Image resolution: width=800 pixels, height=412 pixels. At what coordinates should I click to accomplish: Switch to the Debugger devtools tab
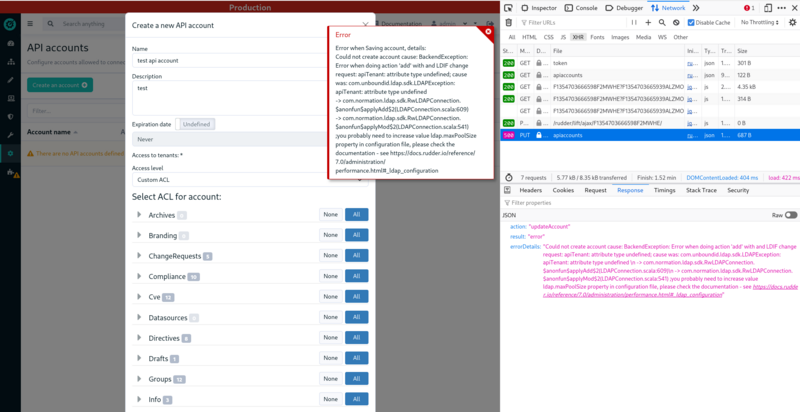pos(624,8)
